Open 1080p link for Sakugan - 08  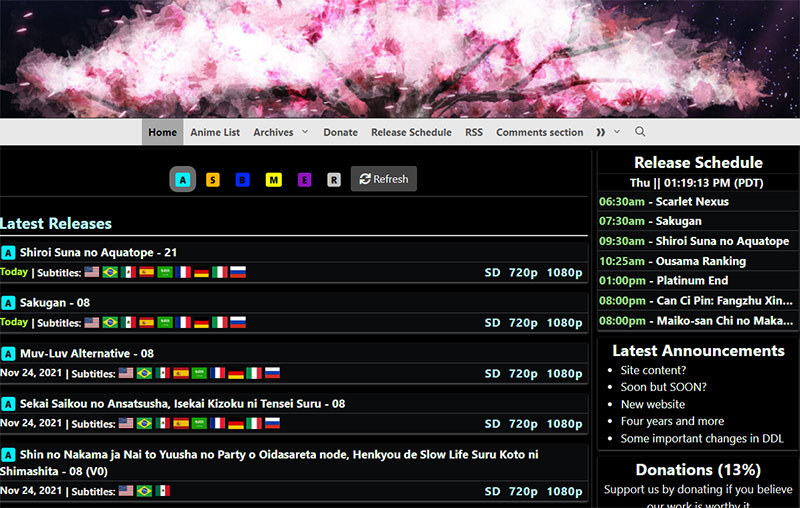click(564, 323)
